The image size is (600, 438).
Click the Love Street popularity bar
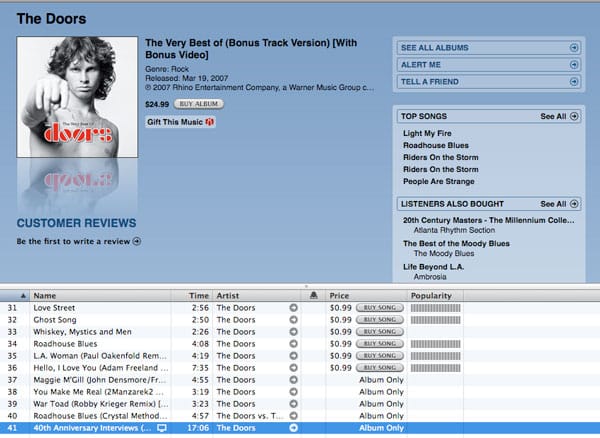click(x=435, y=308)
